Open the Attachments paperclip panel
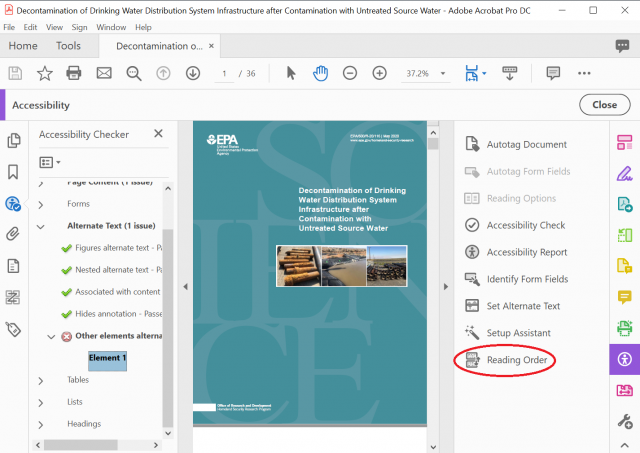Screen dimensions: 640x453 coord(14,234)
